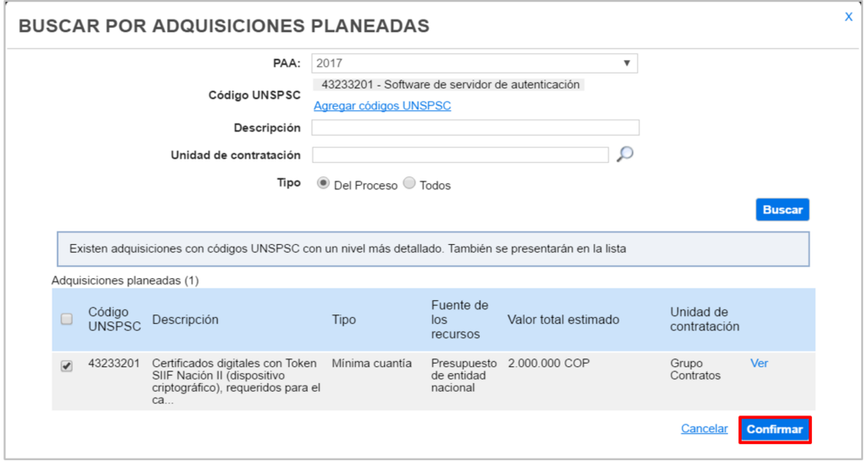Click the Confirmar button
Viewport: 868px width, 462px height.
tap(775, 430)
